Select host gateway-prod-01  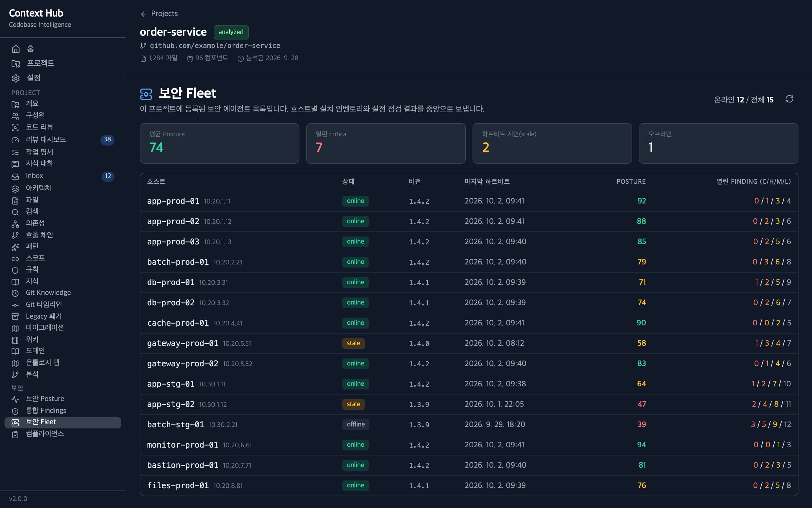182,343
